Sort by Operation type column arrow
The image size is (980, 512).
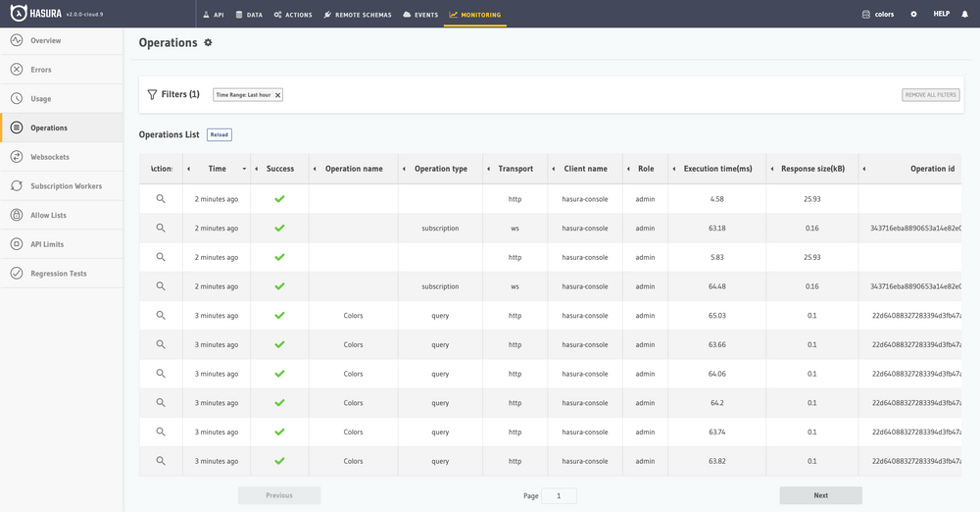[x=406, y=169]
